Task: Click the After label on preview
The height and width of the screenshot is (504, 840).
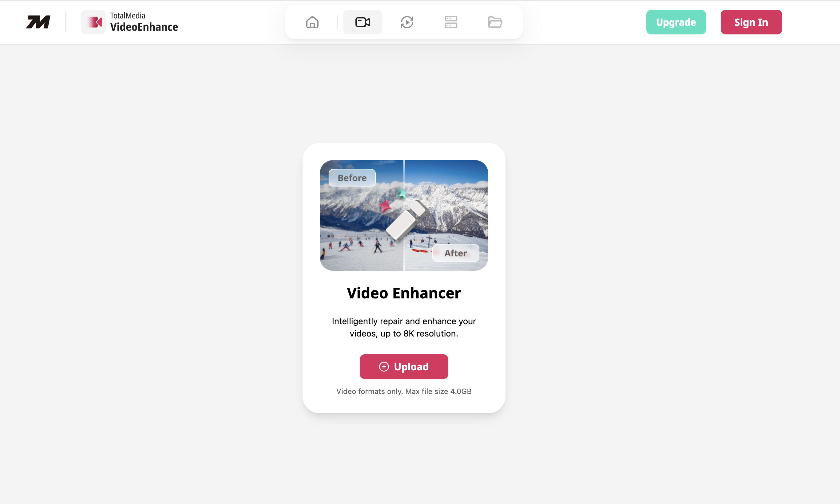Action: (456, 253)
